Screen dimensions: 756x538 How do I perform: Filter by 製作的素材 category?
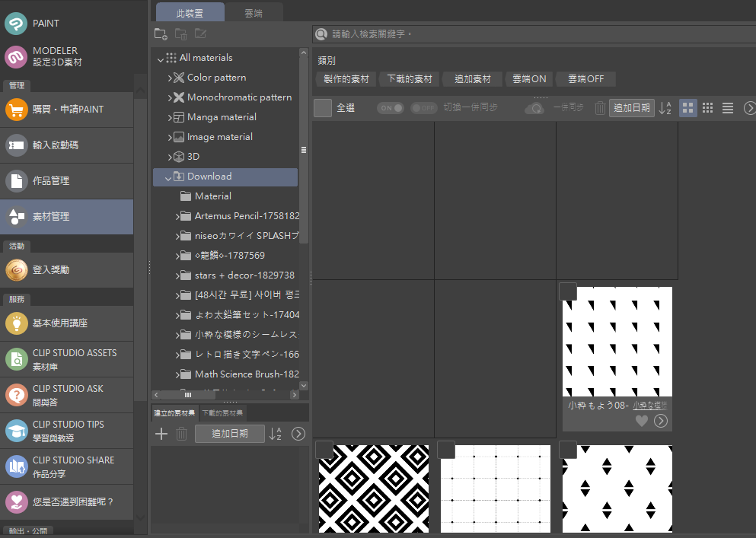pyautogui.click(x=346, y=79)
